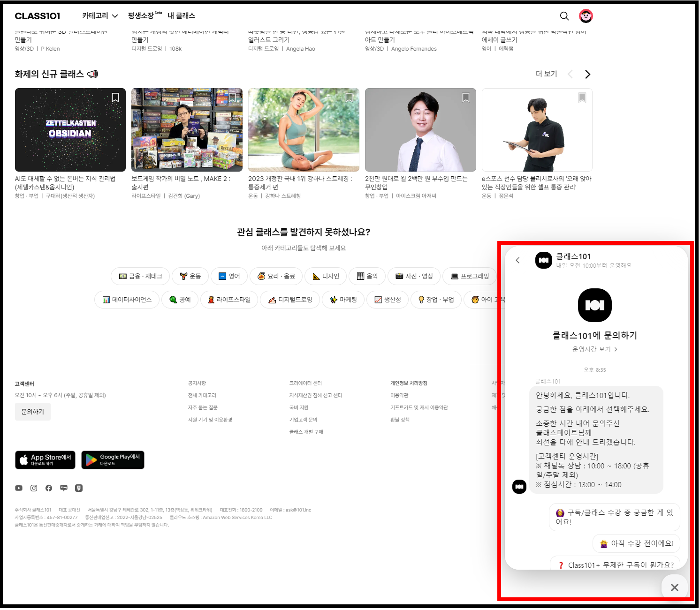Image resolution: width=700 pixels, height=610 pixels.
Task: Select the 금융 · 재테크 category chip
Action: [140, 276]
